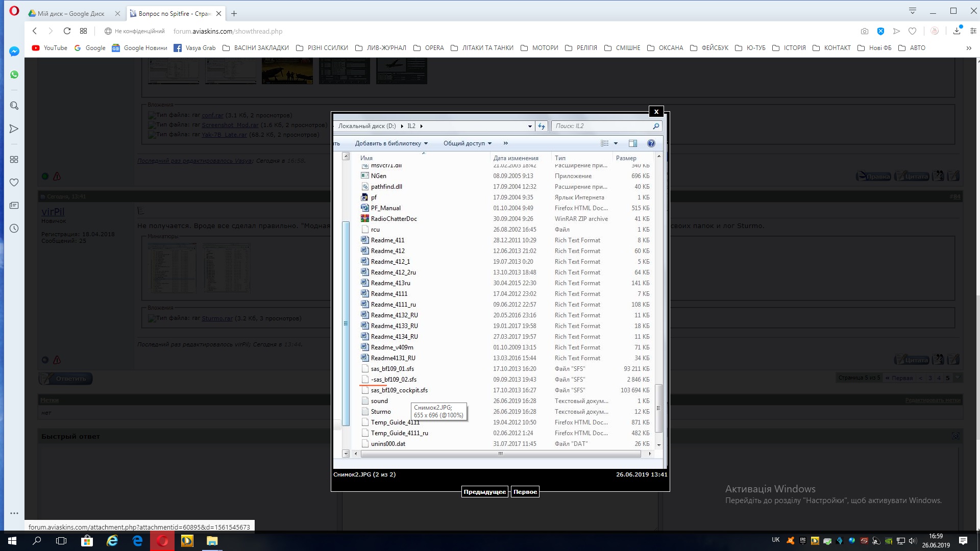Open the ВАСІНИ ЗАКЛАДКИ bookmarks folder
Image resolution: width=980 pixels, height=551 pixels.
(255, 48)
